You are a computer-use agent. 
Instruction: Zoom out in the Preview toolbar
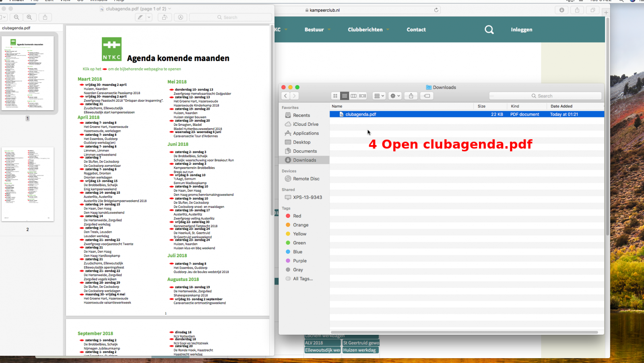pos(17,17)
